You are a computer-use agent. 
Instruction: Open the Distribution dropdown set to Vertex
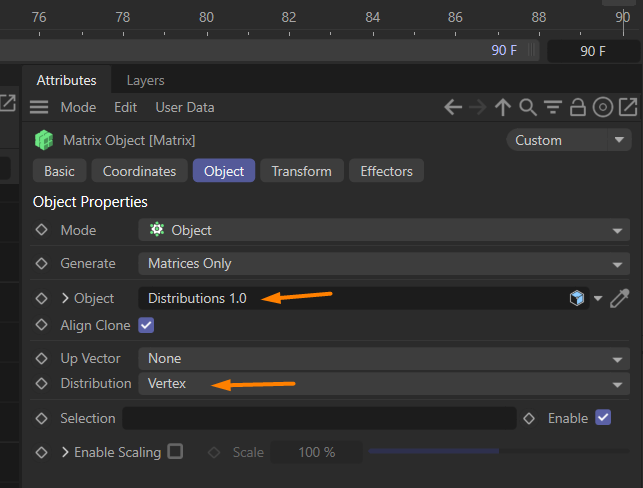[x=384, y=383]
